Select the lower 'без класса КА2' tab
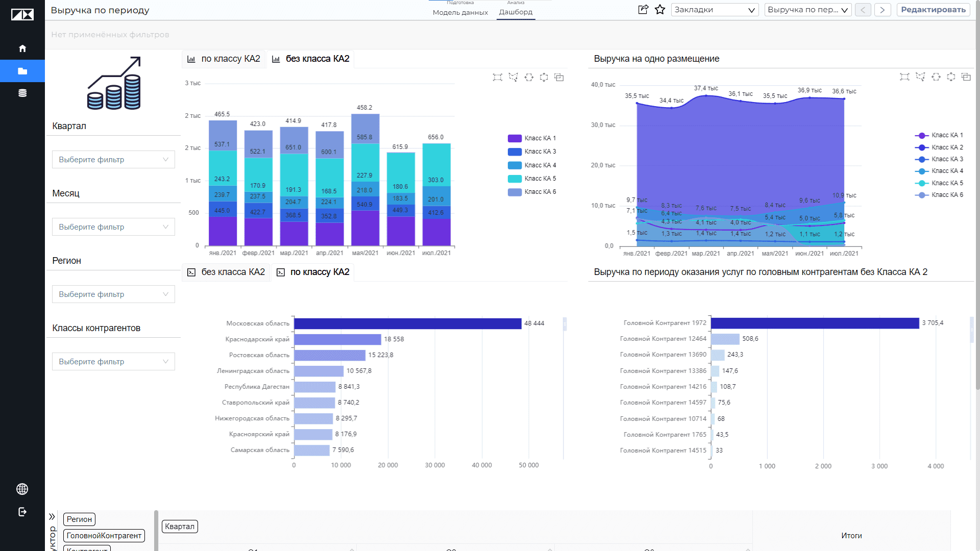The width and height of the screenshot is (980, 551). click(x=226, y=272)
